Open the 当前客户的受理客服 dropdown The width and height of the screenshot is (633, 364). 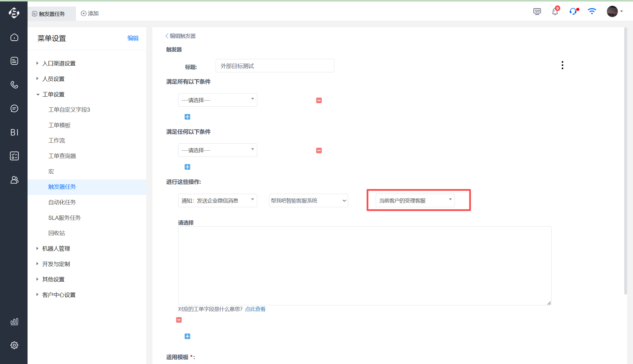415,200
